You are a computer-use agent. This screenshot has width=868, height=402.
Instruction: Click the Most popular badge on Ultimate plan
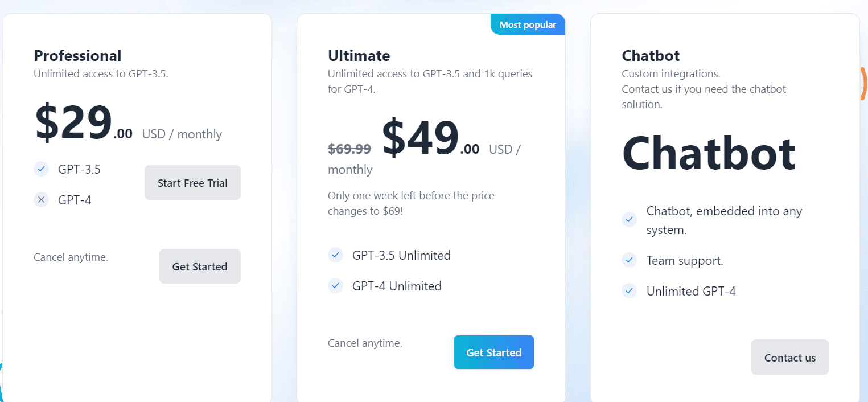tap(527, 24)
